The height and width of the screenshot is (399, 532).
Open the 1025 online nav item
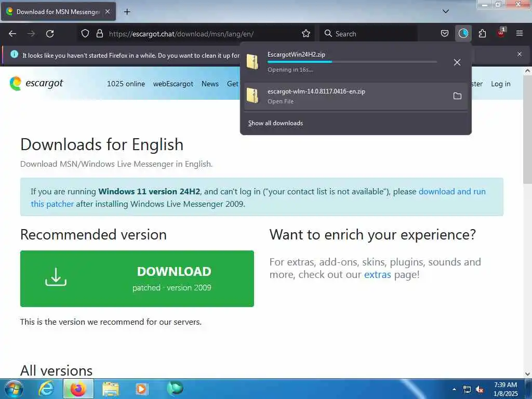coord(126,84)
